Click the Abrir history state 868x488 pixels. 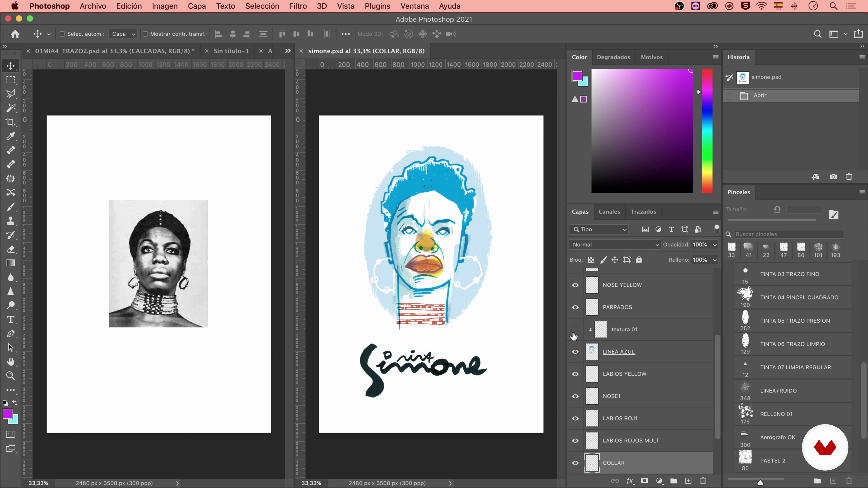coord(791,95)
